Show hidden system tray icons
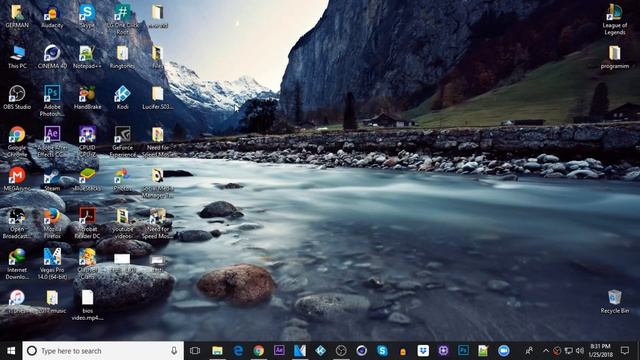Image resolution: width=640 pixels, height=360 pixels. [x=546, y=351]
